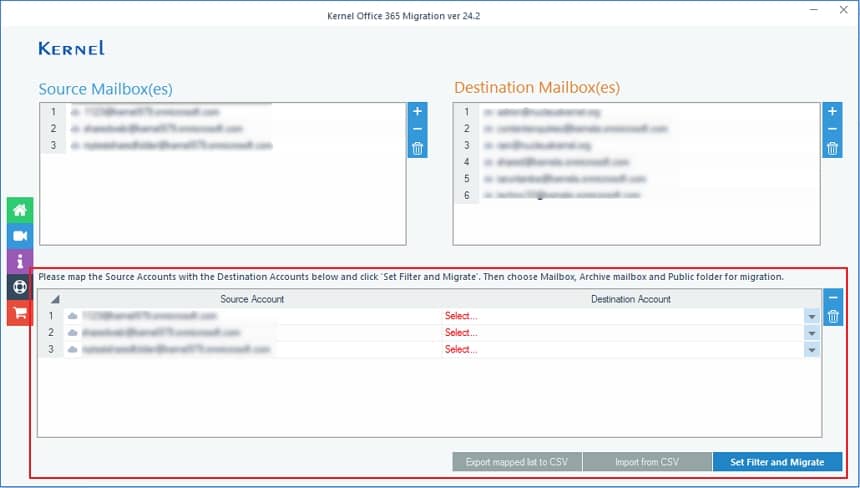Open the Home sidebar icon
The image size is (860, 488).
(x=20, y=210)
